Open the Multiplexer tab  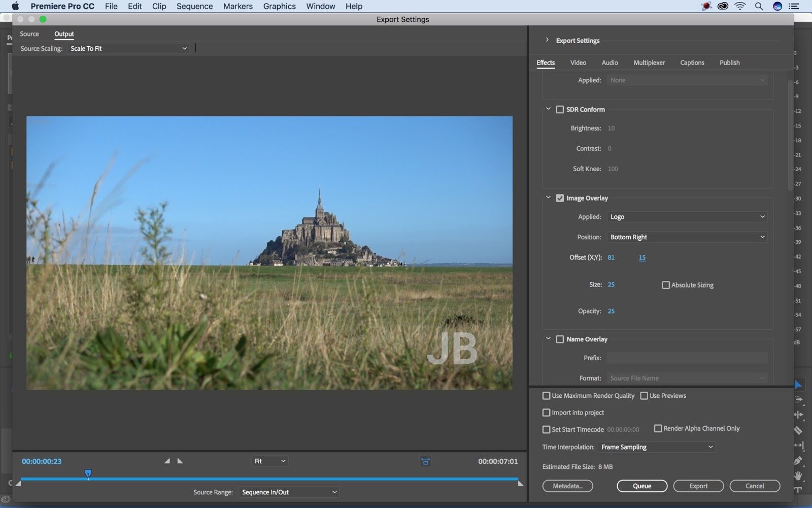pyautogui.click(x=649, y=62)
